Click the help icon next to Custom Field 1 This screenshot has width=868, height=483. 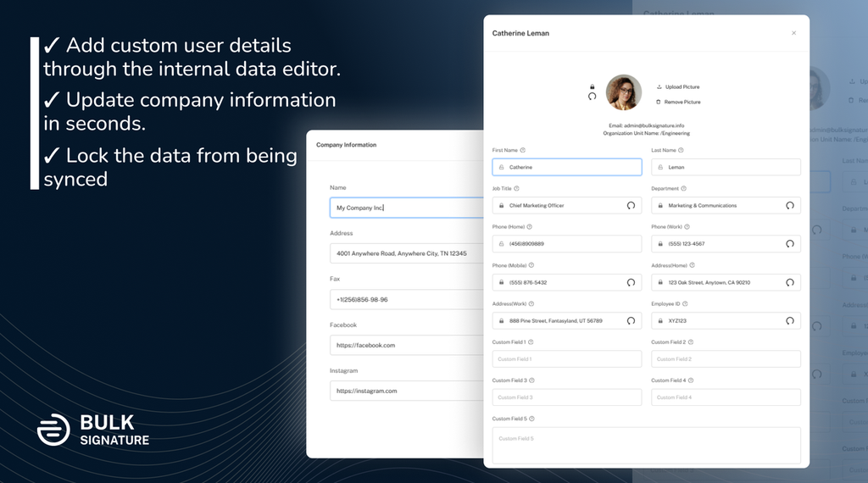pos(531,342)
